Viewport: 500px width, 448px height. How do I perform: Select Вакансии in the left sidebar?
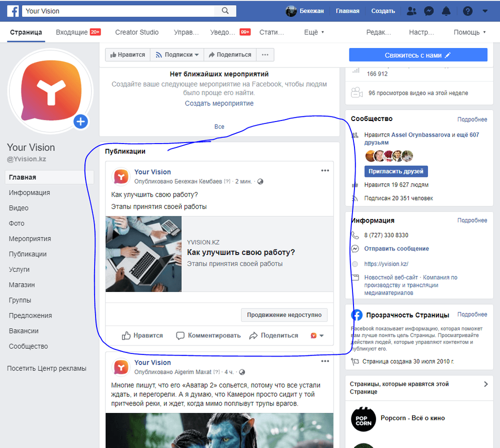(23, 330)
